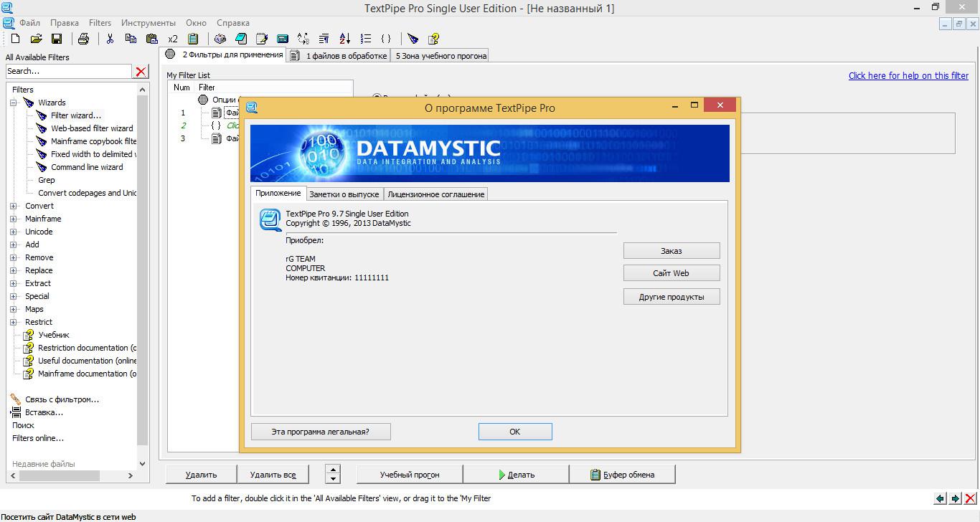This screenshot has width=980, height=522.
Task: Expand the Convert tree node
Action: [x=14, y=206]
